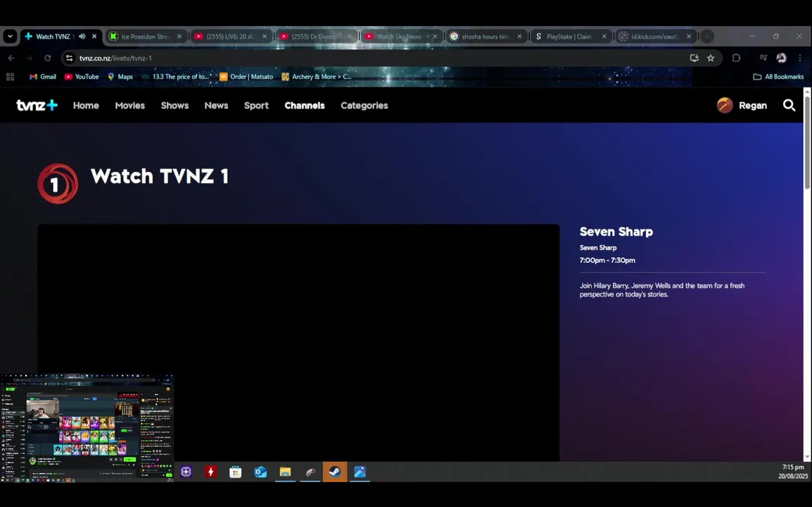The height and width of the screenshot is (507, 812).
Task: Open the search magnifier icon
Action: (x=789, y=105)
